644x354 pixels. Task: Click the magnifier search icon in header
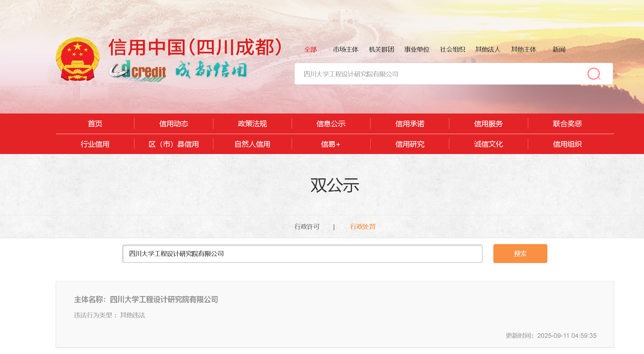click(594, 74)
